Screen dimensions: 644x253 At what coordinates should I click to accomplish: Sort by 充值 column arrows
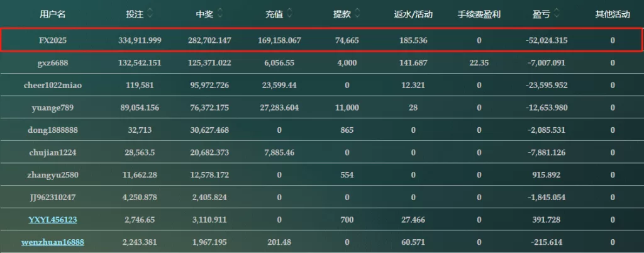(289, 14)
